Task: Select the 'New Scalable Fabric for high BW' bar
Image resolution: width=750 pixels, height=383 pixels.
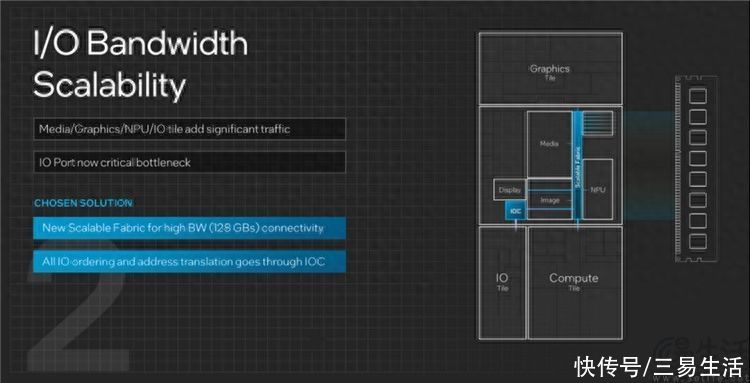Action: [x=189, y=228]
